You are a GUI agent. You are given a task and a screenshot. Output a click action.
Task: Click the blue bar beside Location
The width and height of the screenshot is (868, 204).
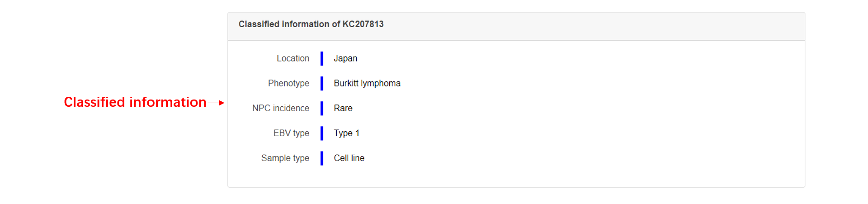tap(322, 58)
